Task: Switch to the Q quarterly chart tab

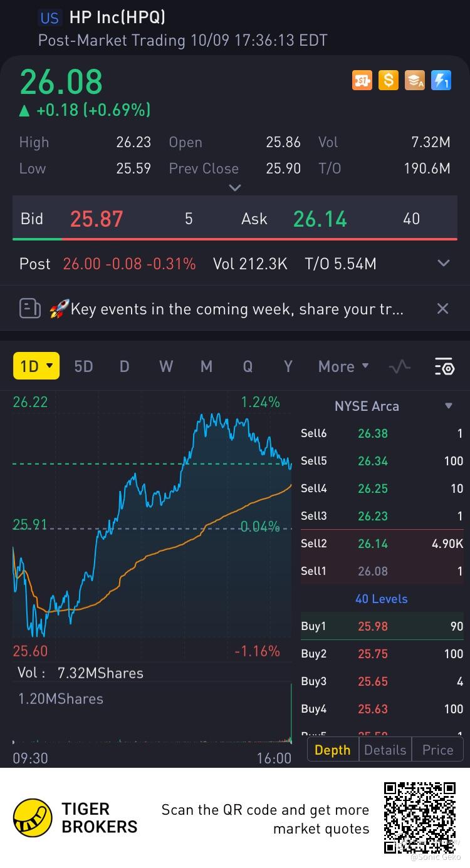Action: point(248,366)
